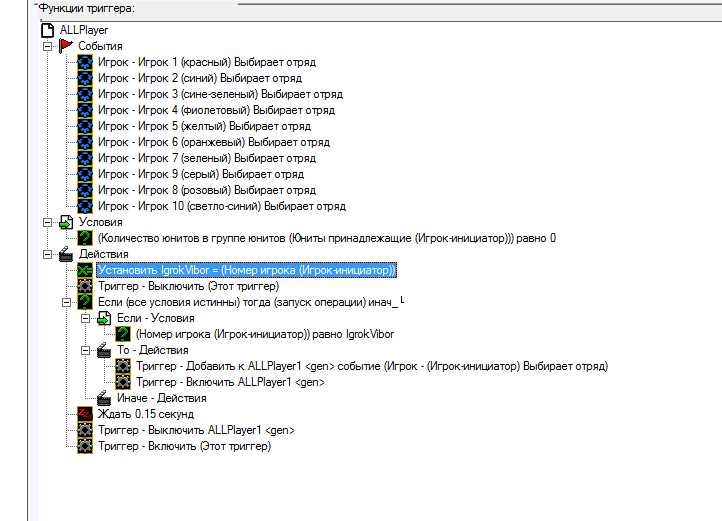Screen dimensions: 722x521
Task: Click event icon for Игрок 10 (светло-синий)
Action: click(85, 206)
